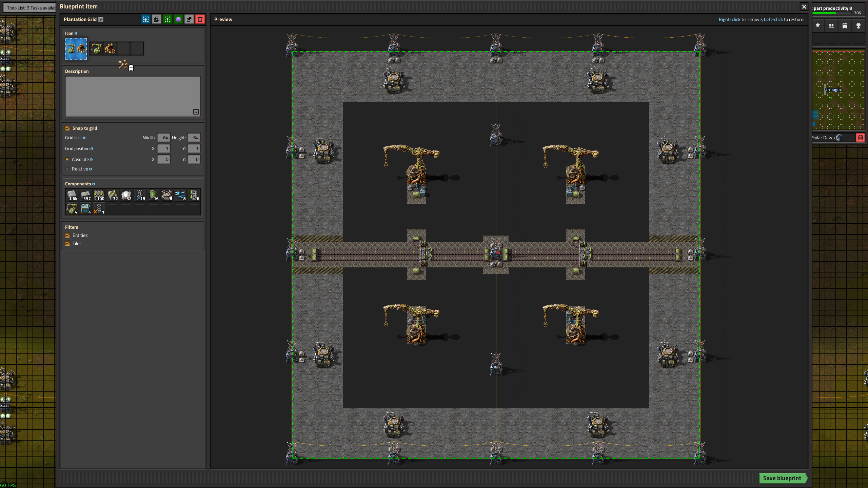Click the stone brick component showing 1.6k

tap(72, 195)
